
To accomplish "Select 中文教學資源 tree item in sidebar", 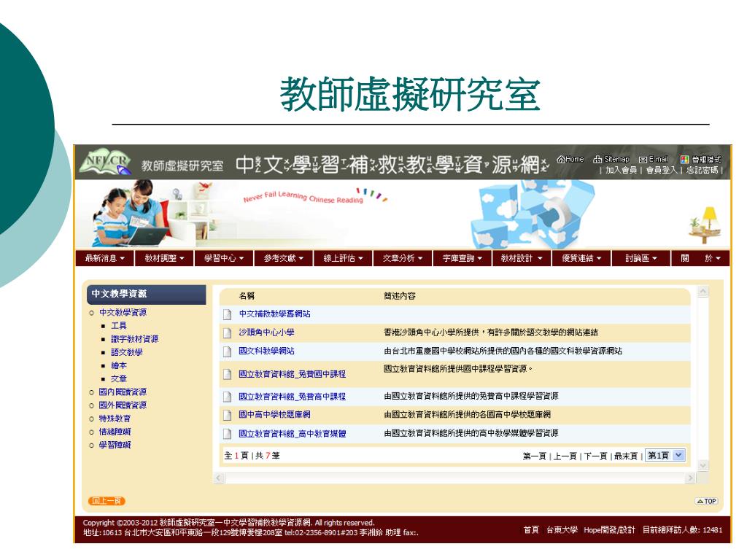I will pos(123,312).
